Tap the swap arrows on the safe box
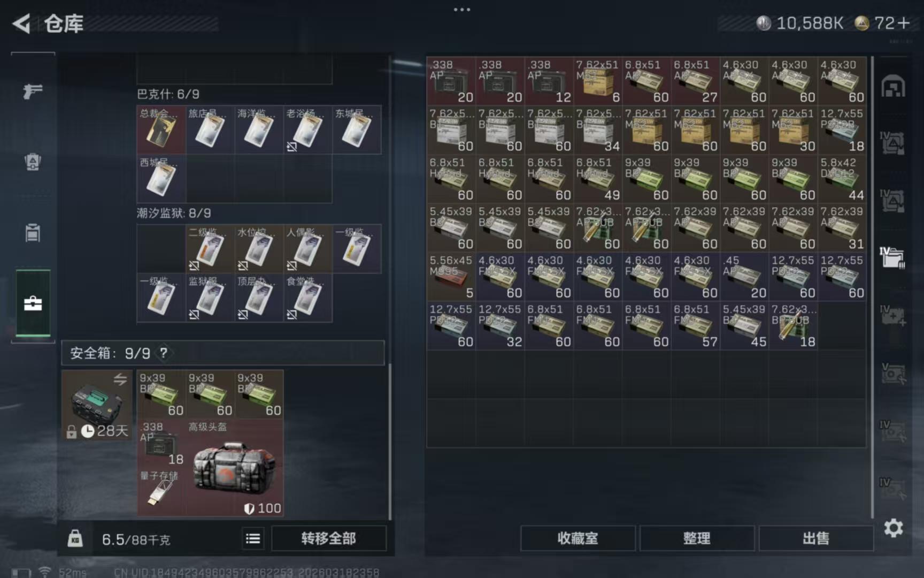 tap(120, 379)
